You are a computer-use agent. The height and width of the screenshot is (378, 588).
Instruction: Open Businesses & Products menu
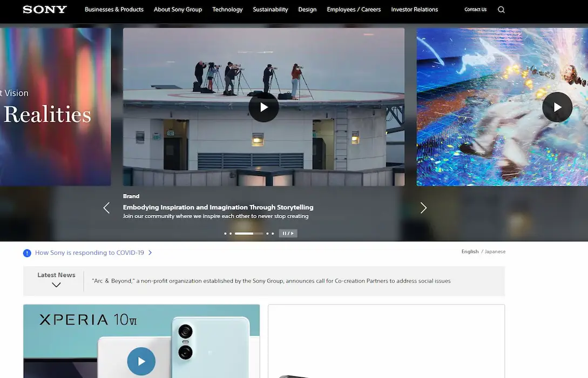coord(114,9)
